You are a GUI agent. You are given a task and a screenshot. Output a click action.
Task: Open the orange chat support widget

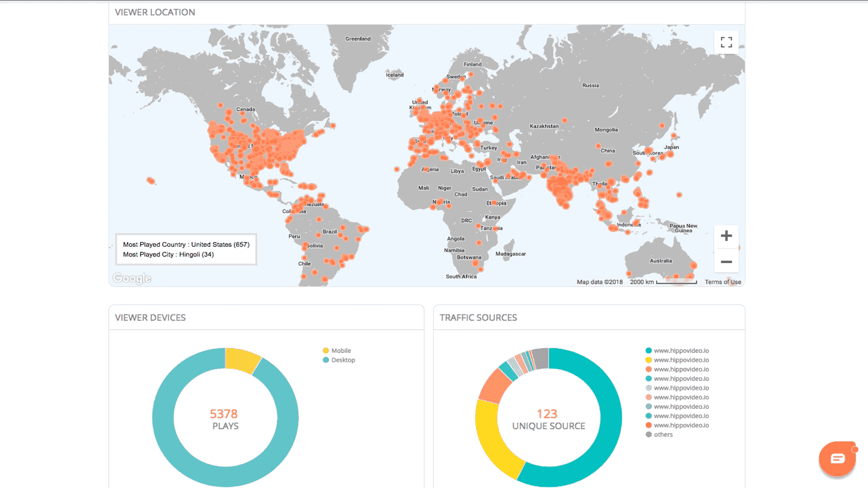837,459
